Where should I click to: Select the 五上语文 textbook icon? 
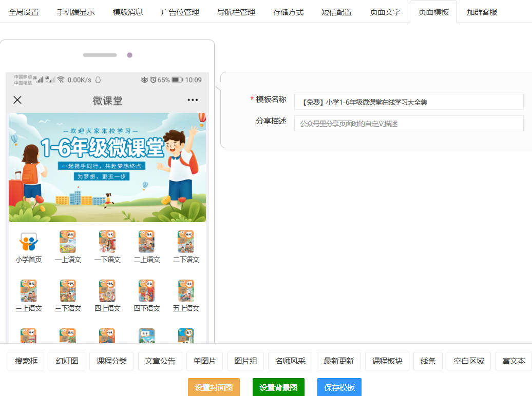click(186, 291)
